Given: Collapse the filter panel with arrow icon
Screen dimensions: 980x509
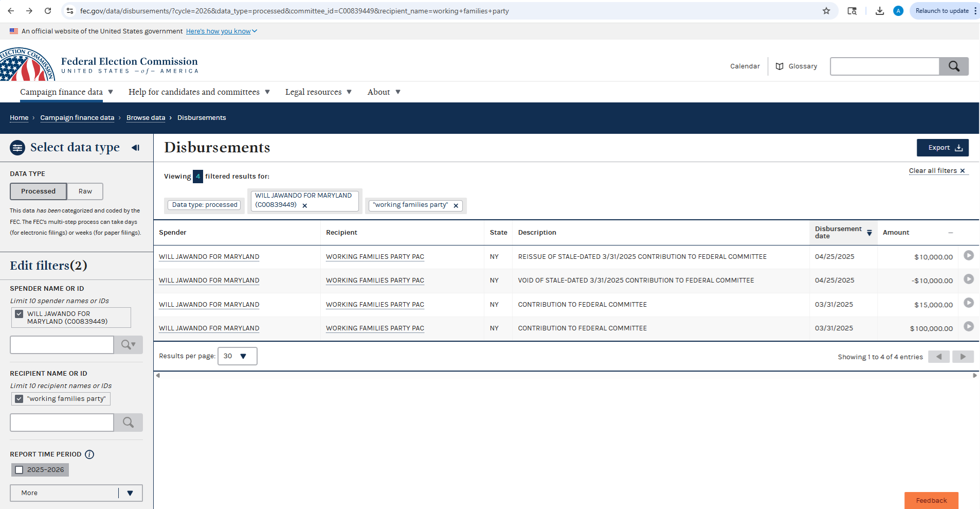Looking at the screenshot, I should point(135,148).
